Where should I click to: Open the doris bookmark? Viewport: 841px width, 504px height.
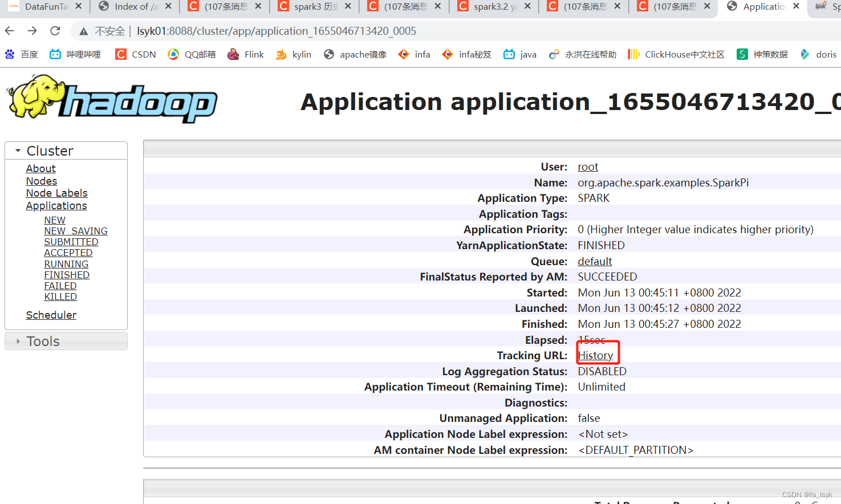[818, 54]
